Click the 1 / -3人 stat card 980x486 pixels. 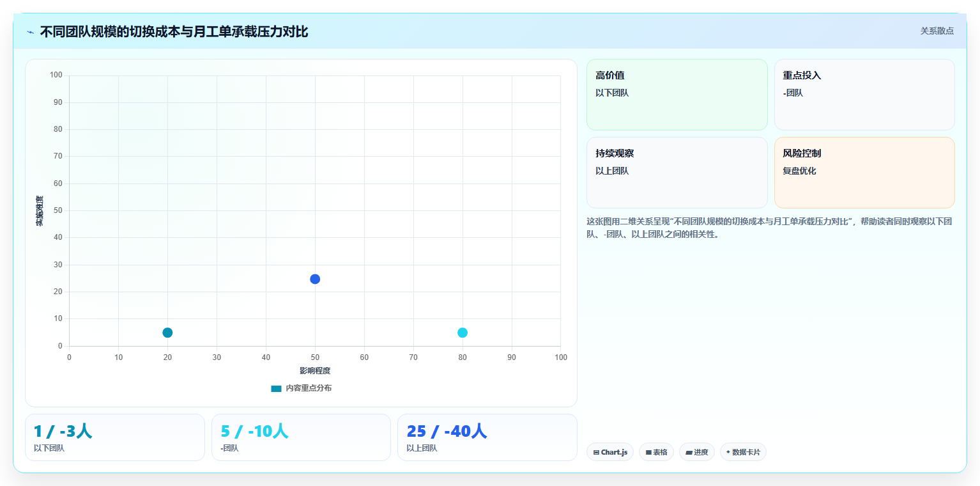(x=115, y=437)
